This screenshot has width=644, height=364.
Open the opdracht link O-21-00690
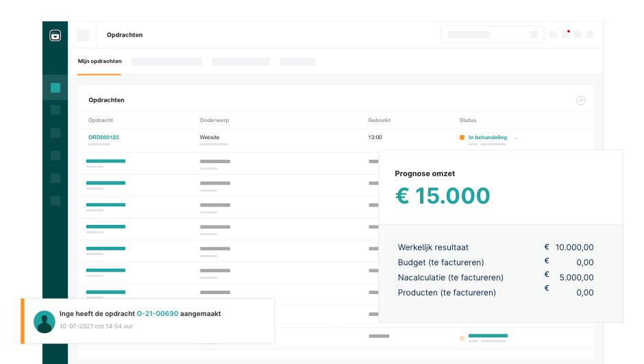(x=158, y=313)
